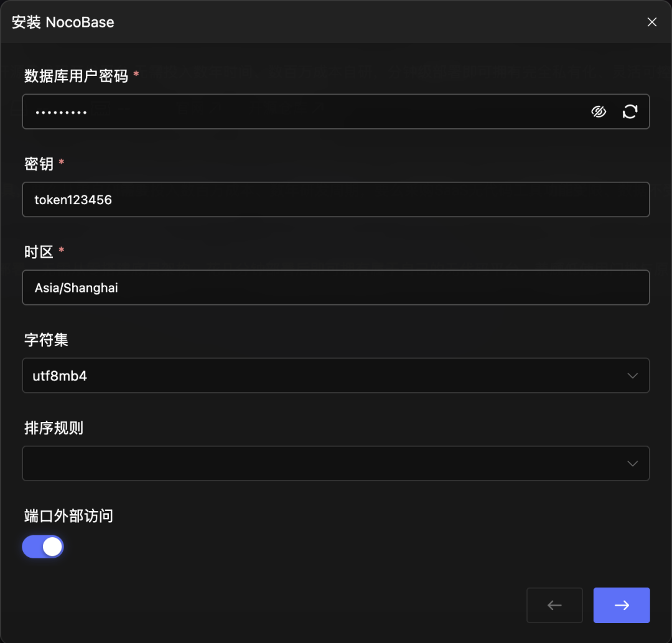Click the 端口外部访问 switch slider

coord(53,547)
